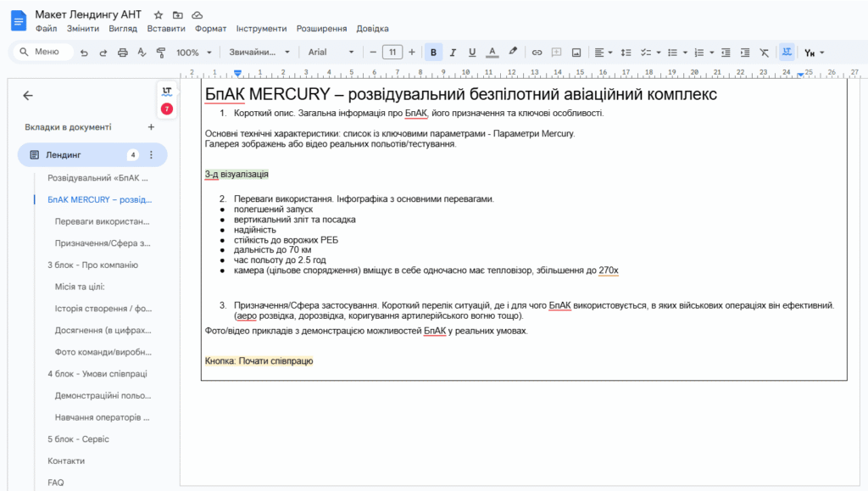Run spelling and grammar check icon
The image size is (868, 491).
coord(142,53)
